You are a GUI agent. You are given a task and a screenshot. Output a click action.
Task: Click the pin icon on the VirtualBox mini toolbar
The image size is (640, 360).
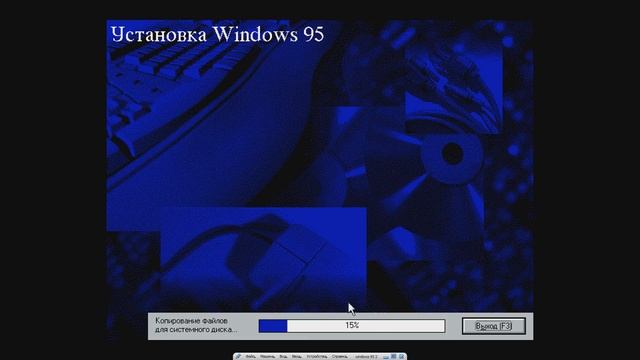pos(238,356)
